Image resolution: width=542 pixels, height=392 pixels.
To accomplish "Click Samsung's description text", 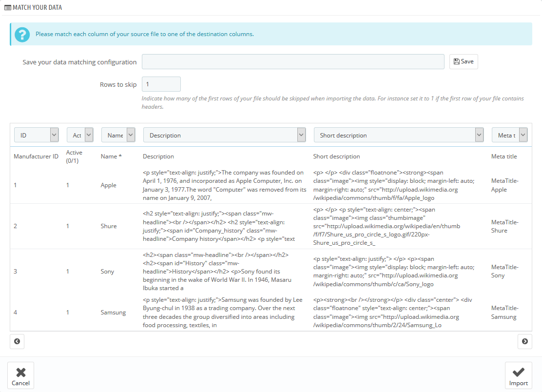I will pyautogui.click(x=223, y=313).
